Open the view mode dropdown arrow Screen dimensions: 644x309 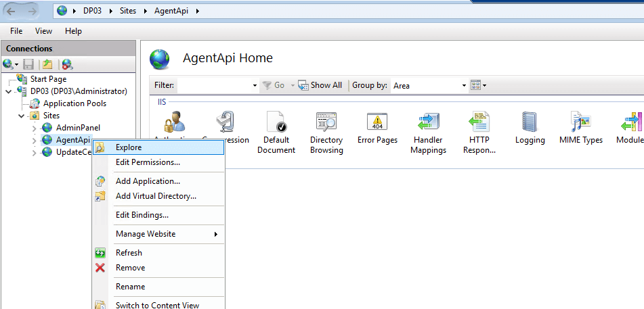click(484, 86)
